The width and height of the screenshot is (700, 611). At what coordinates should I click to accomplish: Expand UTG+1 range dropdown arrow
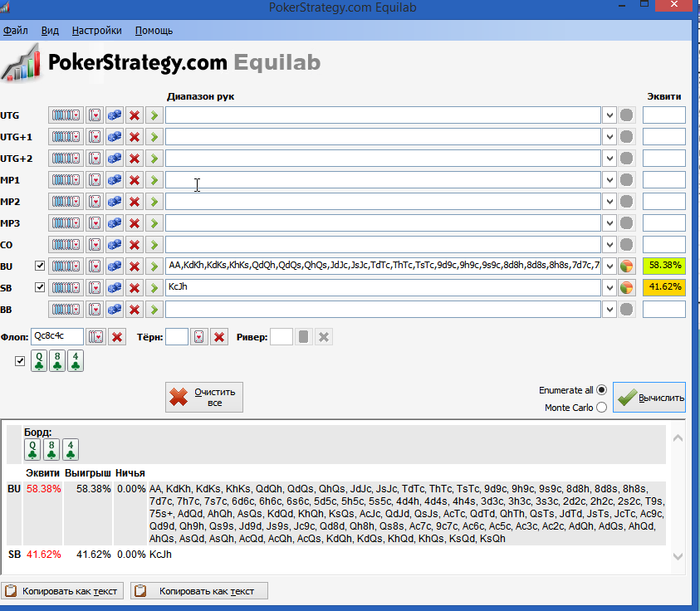[609, 137]
